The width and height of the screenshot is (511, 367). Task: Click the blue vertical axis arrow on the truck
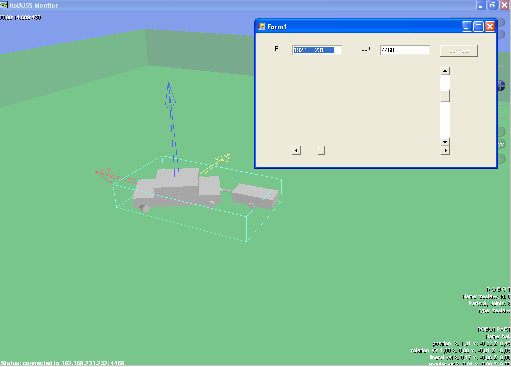pos(172,128)
